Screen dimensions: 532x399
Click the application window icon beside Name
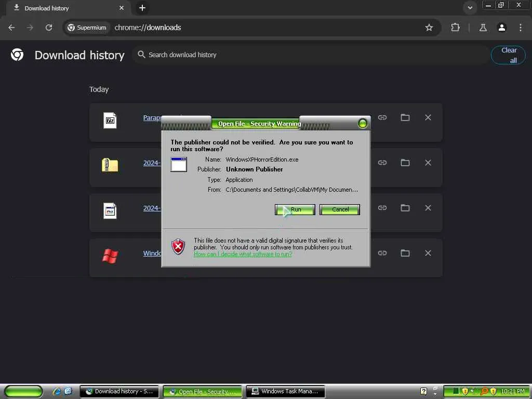tap(179, 165)
